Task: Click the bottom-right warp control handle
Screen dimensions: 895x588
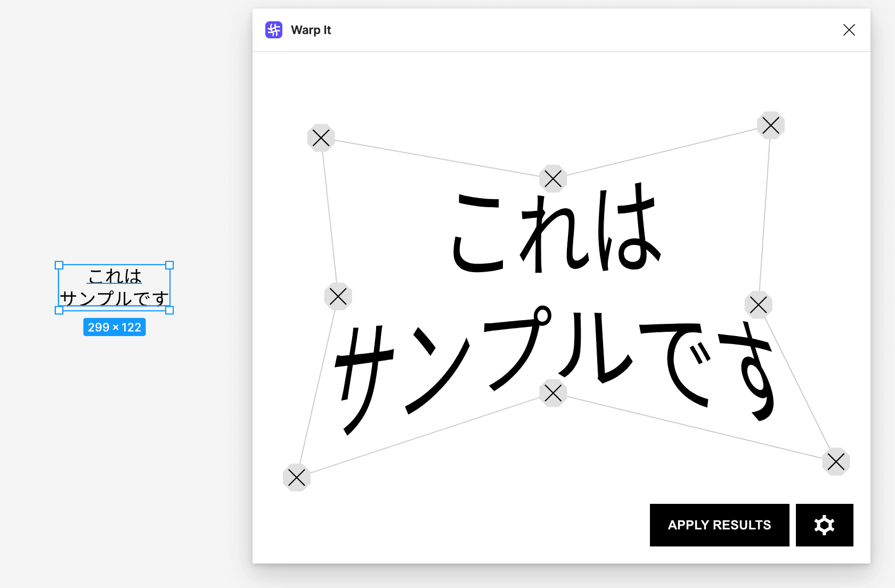Action: coord(836,462)
